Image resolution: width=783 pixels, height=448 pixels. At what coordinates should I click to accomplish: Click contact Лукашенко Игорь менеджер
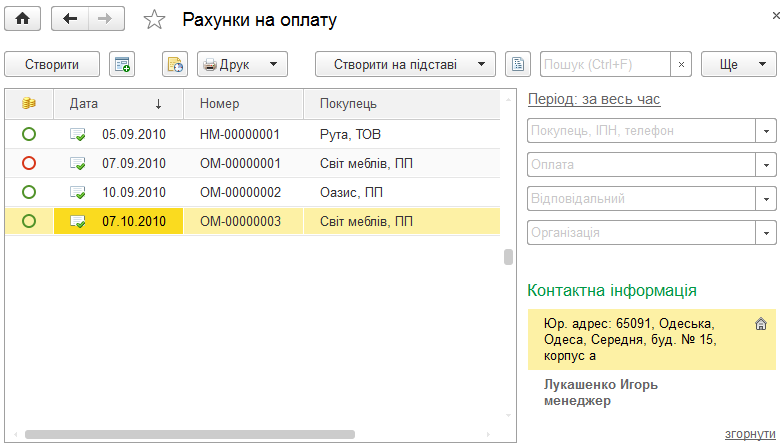click(x=601, y=393)
